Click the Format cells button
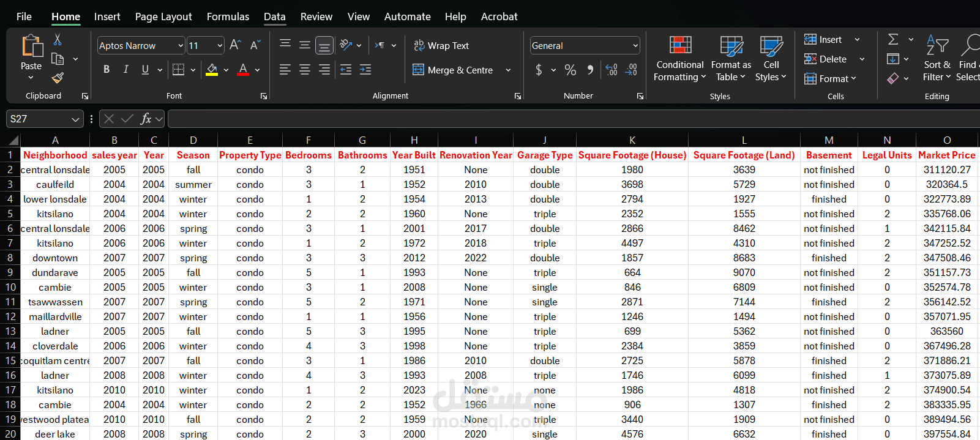The image size is (980, 440). pos(830,78)
